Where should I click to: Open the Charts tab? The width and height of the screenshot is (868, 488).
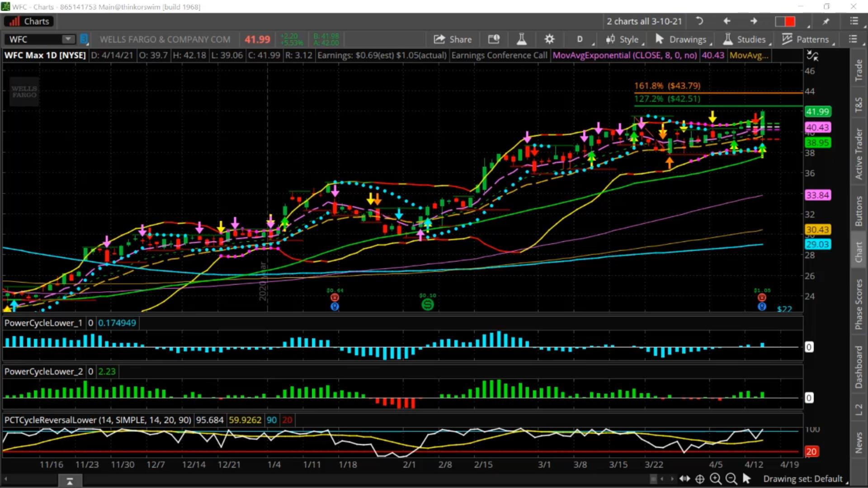click(29, 21)
